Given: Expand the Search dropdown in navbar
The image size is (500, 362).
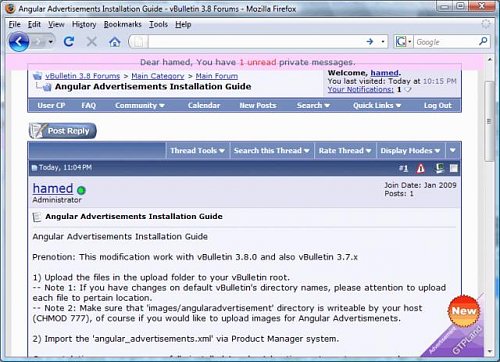Looking at the screenshot, I should point(313,105).
